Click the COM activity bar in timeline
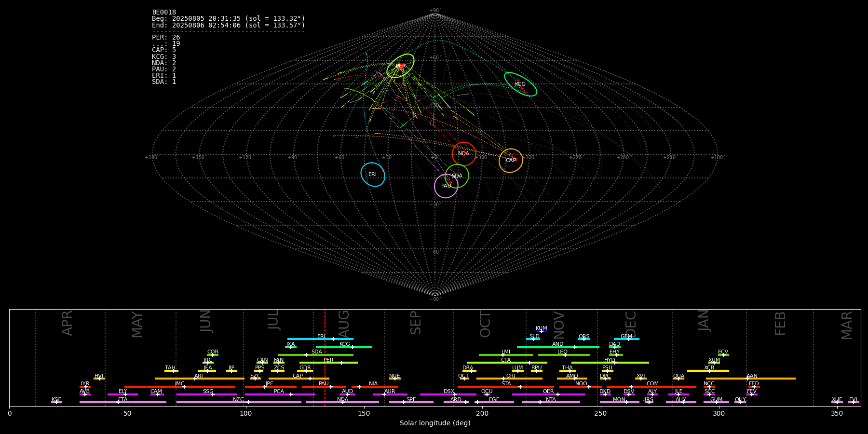868x434 pixels. click(x=651, y=386)
